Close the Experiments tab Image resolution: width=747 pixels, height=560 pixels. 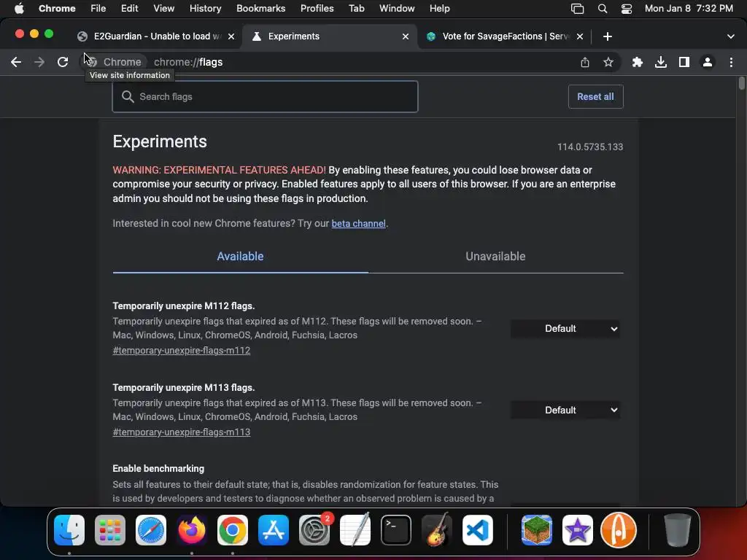pyautogui.click(x=406, y=36)
